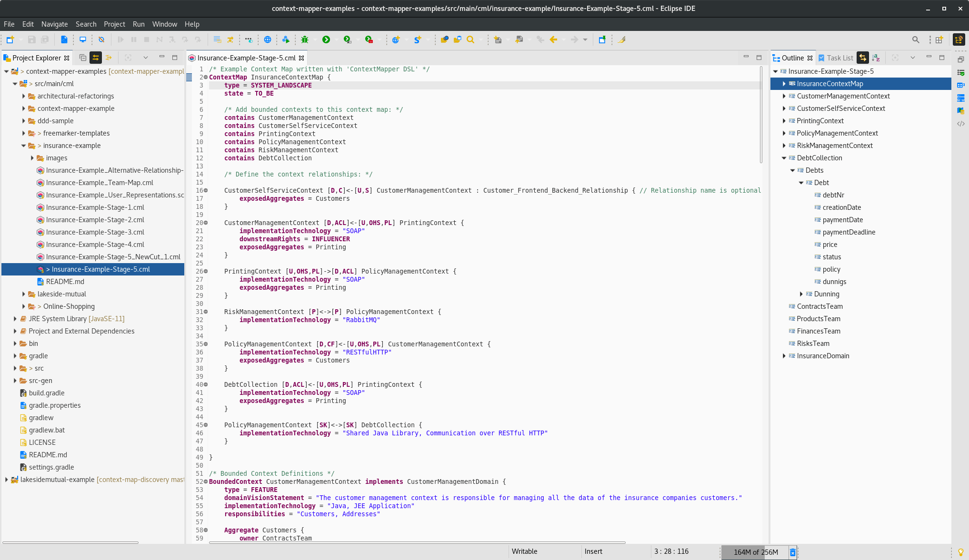Click the yellow back navigation arrow
969x560 pixels.
pos(553,39)
